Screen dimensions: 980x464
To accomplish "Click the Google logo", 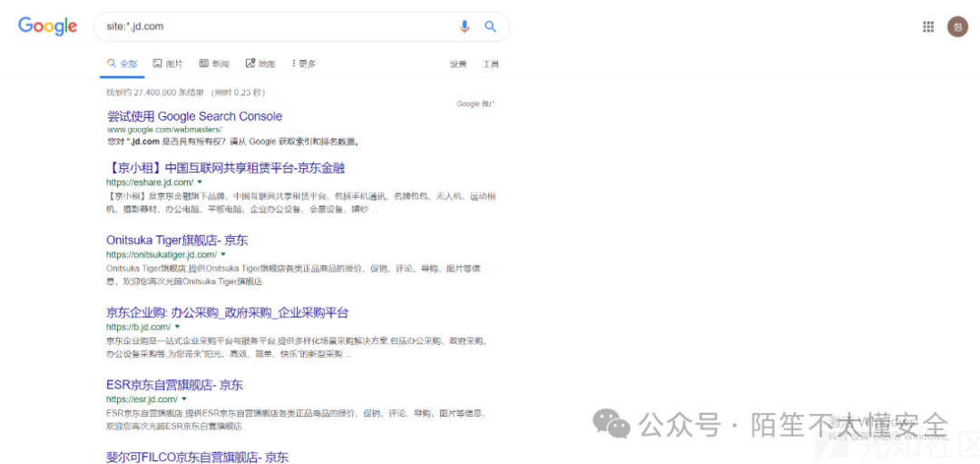I will click(47, 26).
